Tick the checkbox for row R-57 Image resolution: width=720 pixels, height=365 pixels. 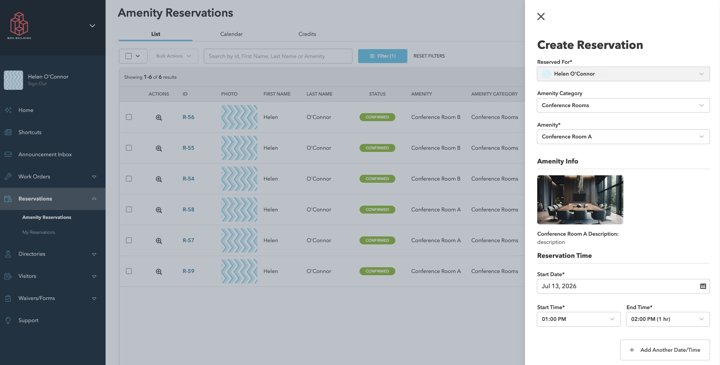pos(129,240)
